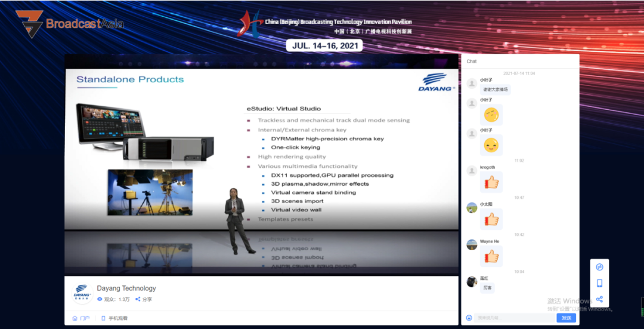The height and width of the screenshot is (329, 644).
Task: Click 手机观看 watch on phone link
Action: pyautogui.click(x=114, y=318)
